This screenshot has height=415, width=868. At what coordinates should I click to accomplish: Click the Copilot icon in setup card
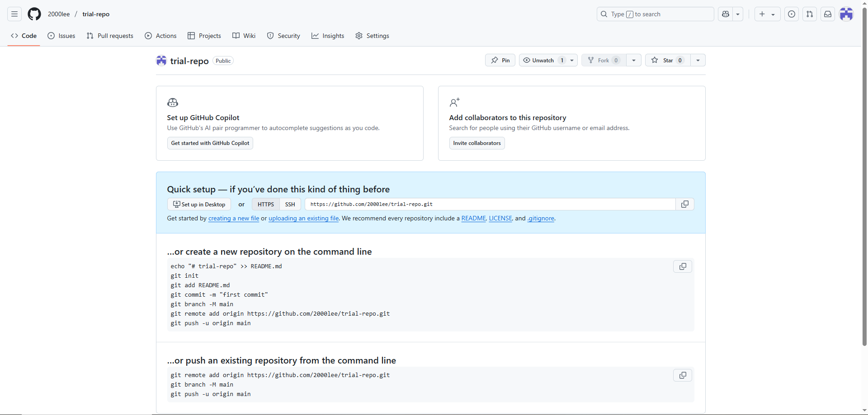click(173, 103)
